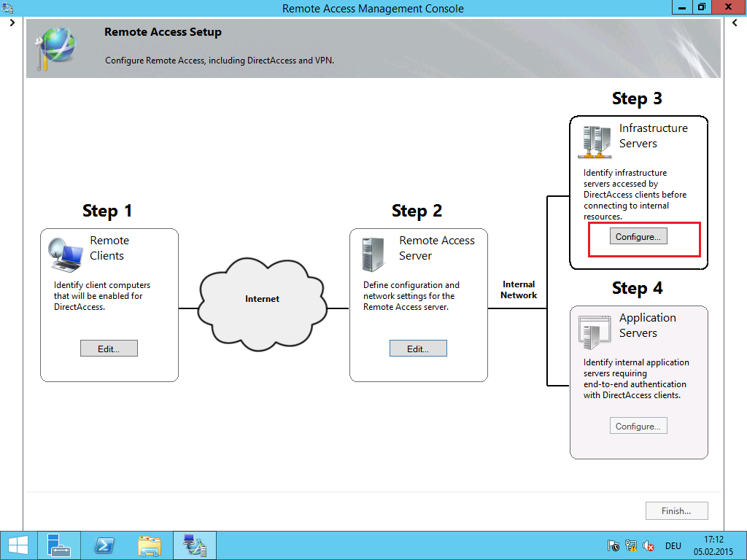Minimize the Remote Access Management Console window
The image size is (747, 560).
(682, 7)
